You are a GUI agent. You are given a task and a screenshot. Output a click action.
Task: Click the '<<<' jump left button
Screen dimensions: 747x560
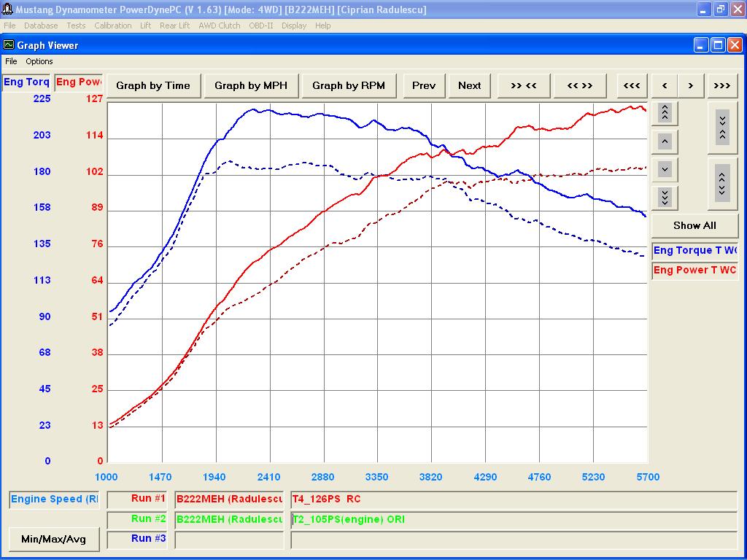click(632, 86)
